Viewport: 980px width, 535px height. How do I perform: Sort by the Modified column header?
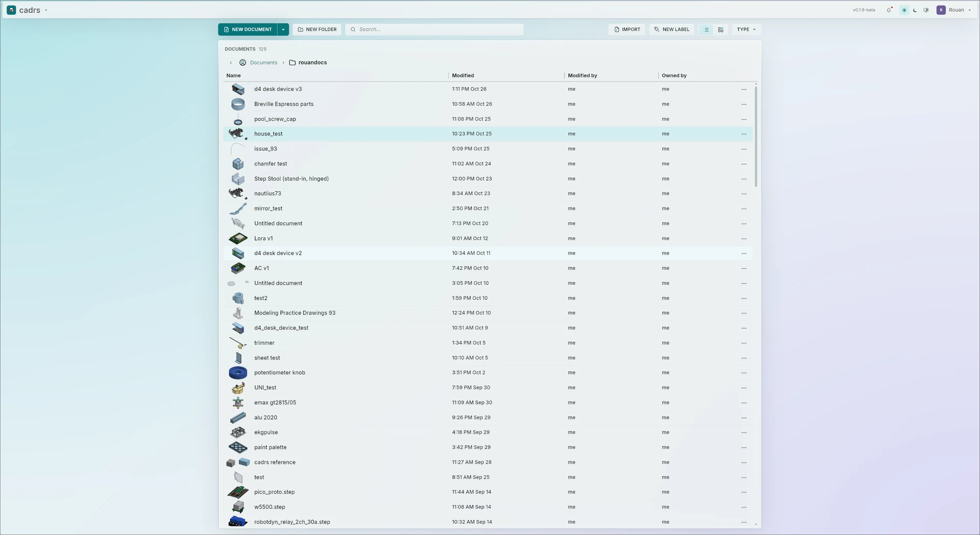point(463,75)
